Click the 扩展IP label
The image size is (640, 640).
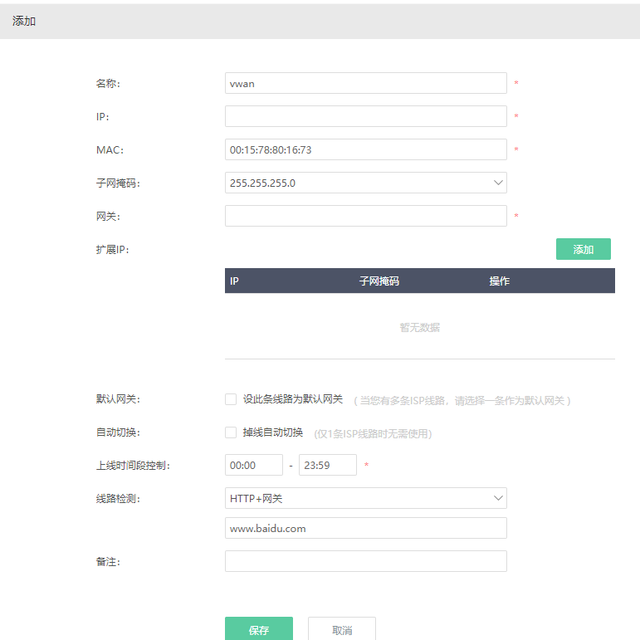pyautogui.click(x=112, y=249)
